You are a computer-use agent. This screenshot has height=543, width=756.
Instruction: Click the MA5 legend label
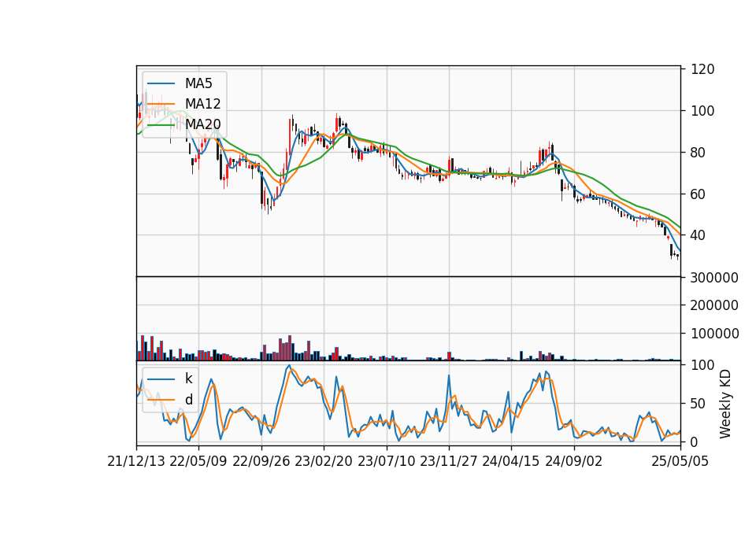click(198, 83)
